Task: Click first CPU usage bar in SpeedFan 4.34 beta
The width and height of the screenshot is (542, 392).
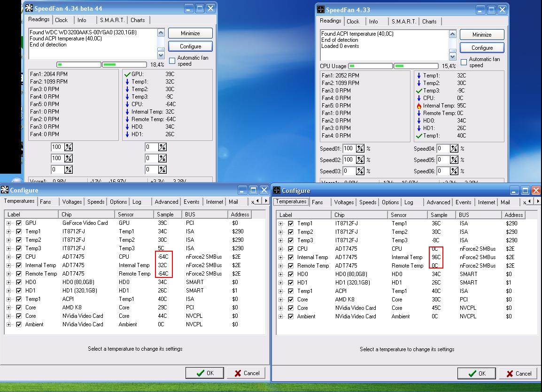Action: click(79, 65)
